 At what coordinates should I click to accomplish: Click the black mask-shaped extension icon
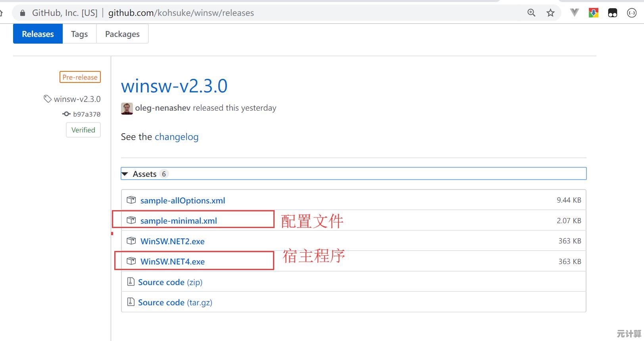(612, 13)
